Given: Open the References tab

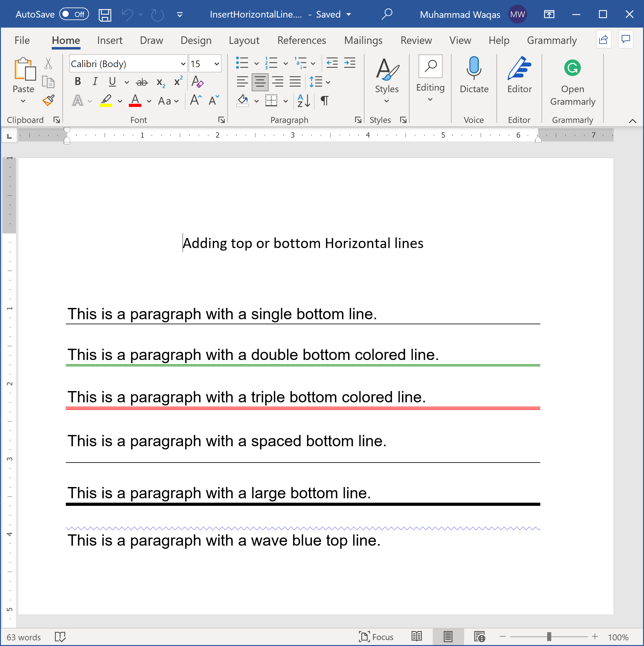Looking at the screenshot, I should (x=301, y=40).
